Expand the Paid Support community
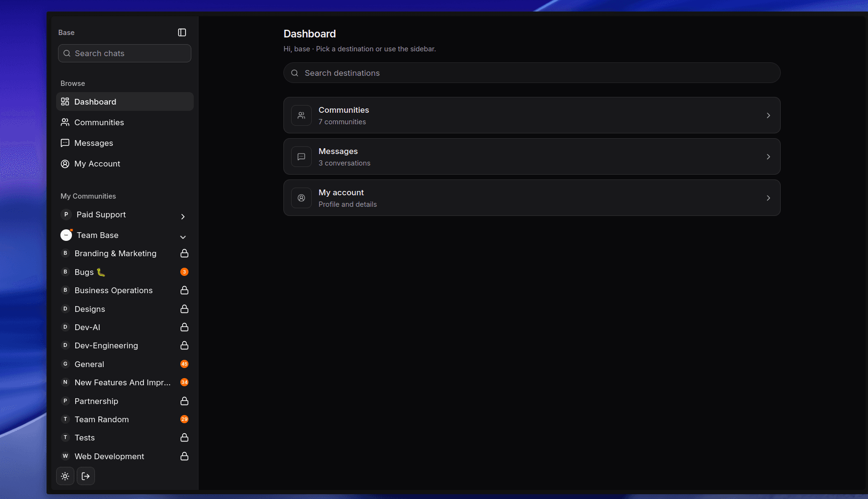This screenshot has height=499, width=868. (x=183, y=217)
